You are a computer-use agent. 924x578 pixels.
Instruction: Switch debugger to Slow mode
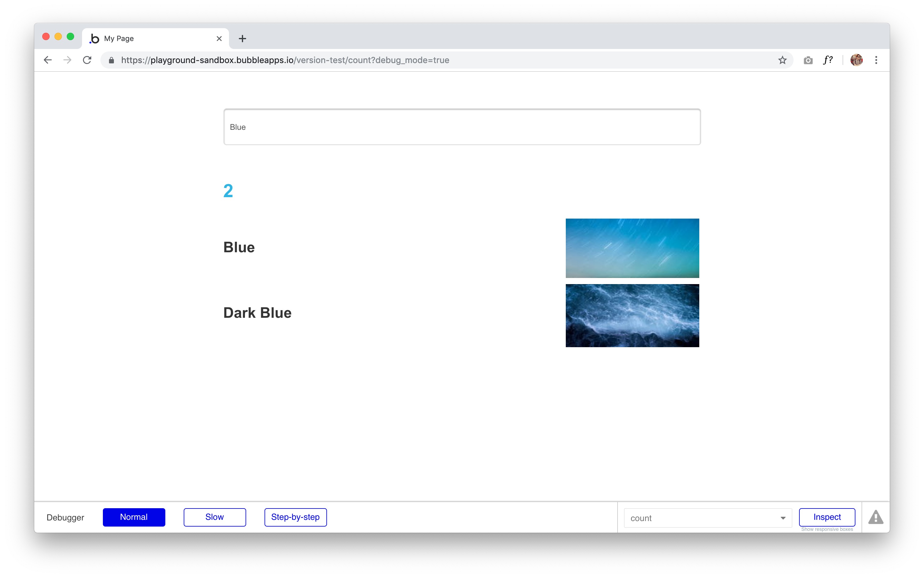pyautogui.click(x=214, y=517)
